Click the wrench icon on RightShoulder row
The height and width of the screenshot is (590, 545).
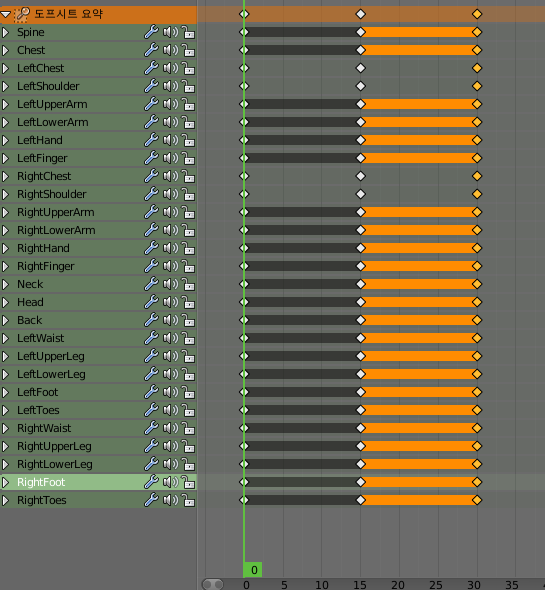click(x=151, y=194)
